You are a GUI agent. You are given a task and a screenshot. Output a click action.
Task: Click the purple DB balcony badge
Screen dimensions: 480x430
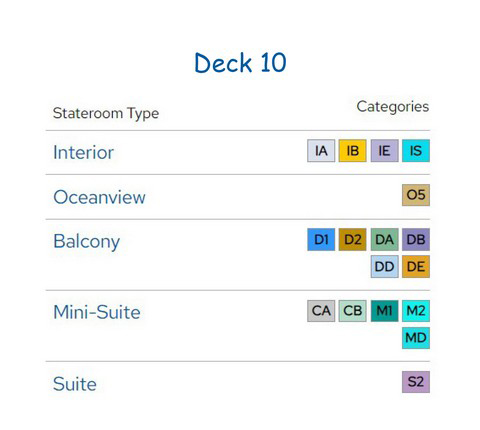(416, 239)
